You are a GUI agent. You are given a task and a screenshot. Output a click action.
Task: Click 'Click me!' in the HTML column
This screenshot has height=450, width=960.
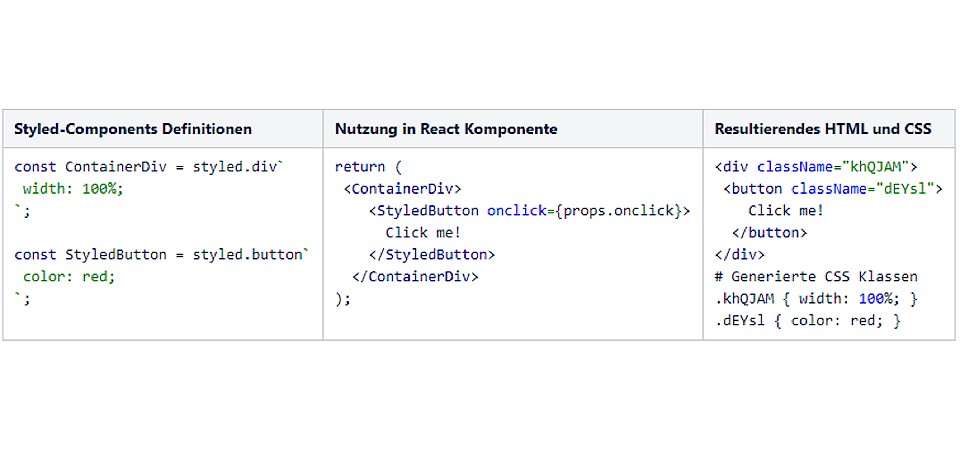click(786, 210)
